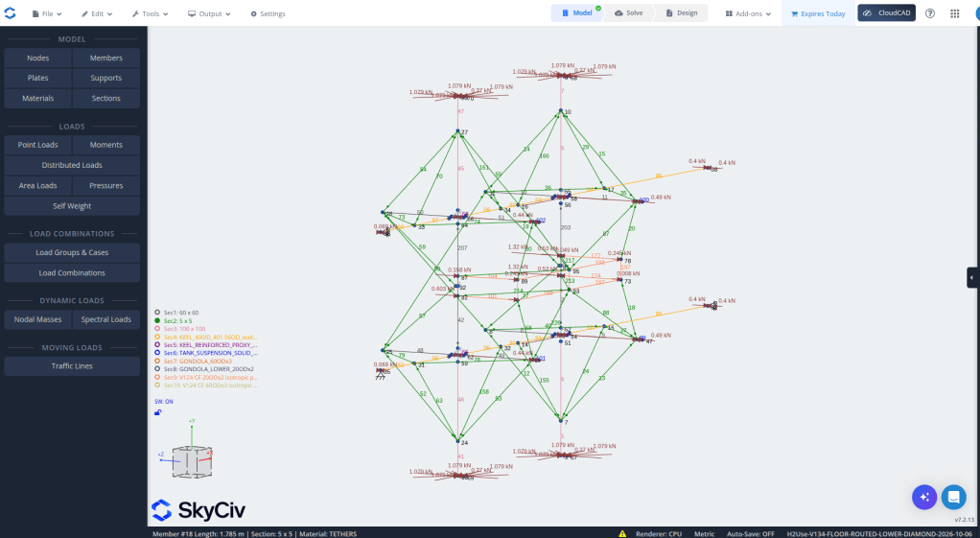Toggle Sec2: 5 x 5 legend entry

[174, 320]
